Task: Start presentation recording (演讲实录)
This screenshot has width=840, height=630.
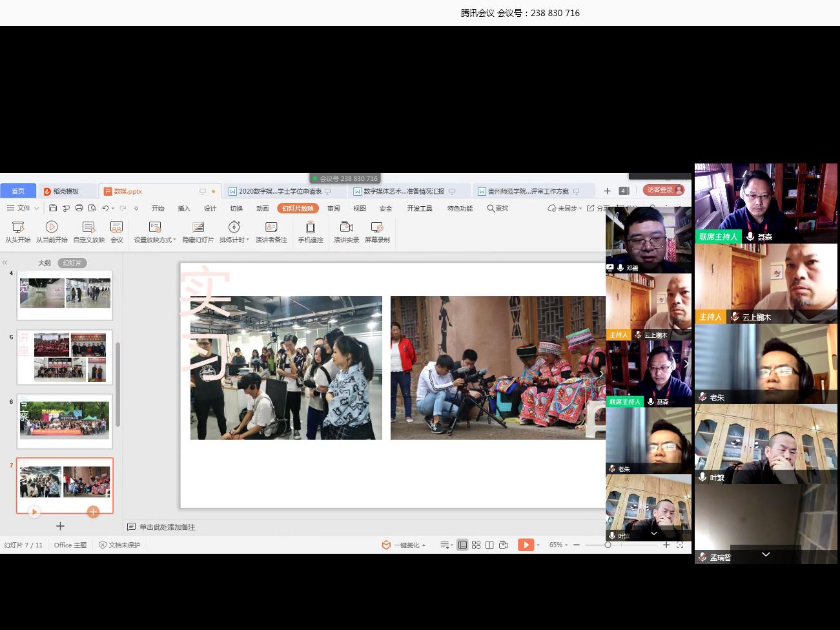Action: [x=346, y=232]
